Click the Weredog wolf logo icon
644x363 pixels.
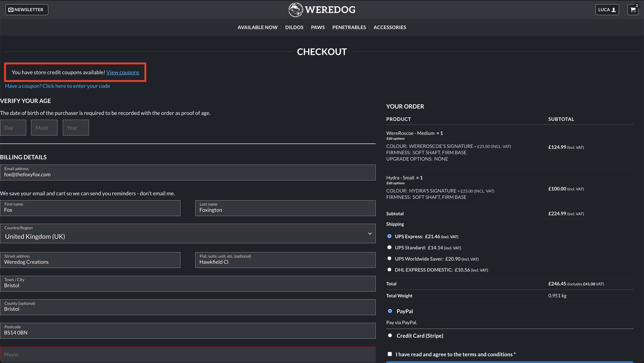point(296,10)
